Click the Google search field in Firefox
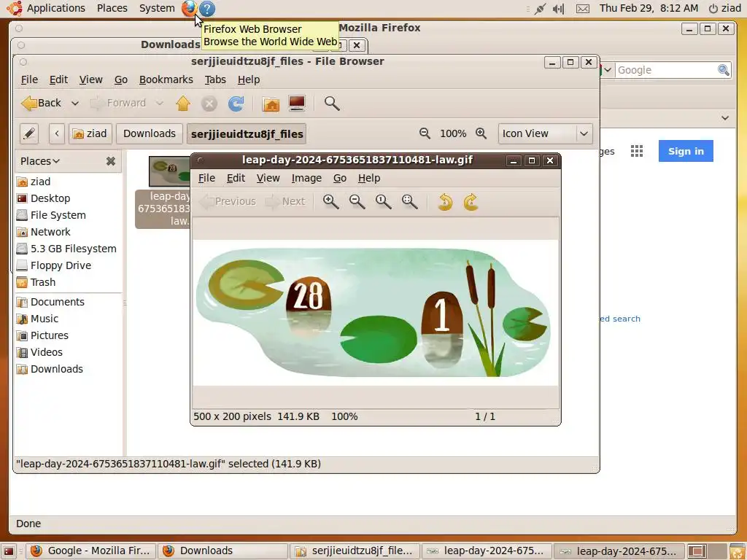Viewport: 747px width, 560px height. pos(666,70)
